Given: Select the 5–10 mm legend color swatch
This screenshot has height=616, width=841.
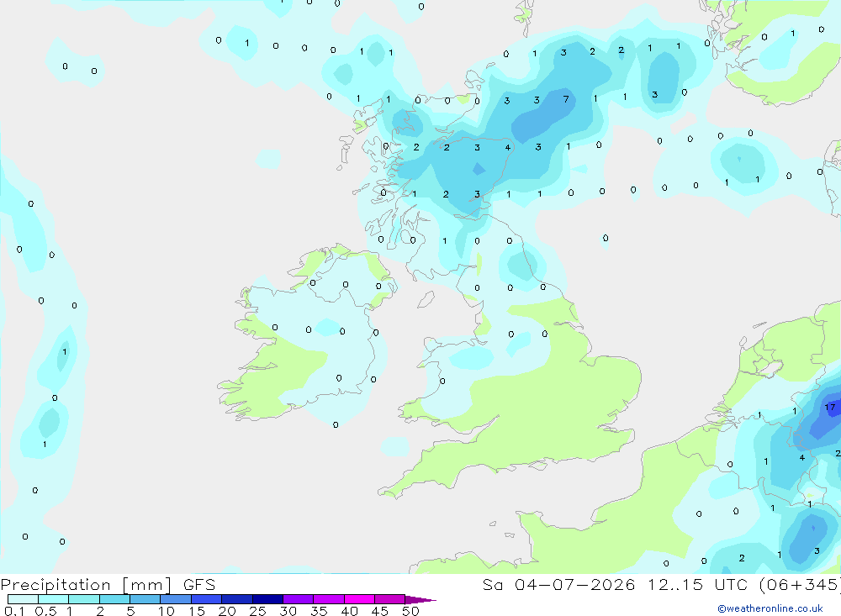Looking at the screenshot, I should 145,599.
